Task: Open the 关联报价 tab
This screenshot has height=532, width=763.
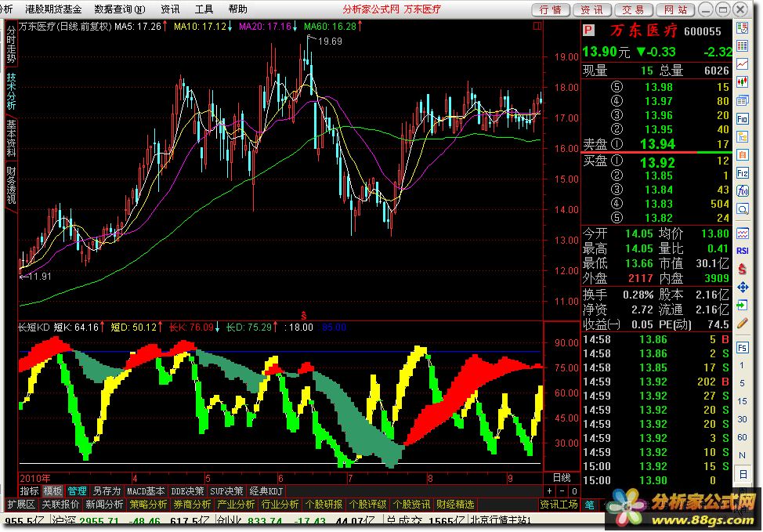Action: click(60, 505)
